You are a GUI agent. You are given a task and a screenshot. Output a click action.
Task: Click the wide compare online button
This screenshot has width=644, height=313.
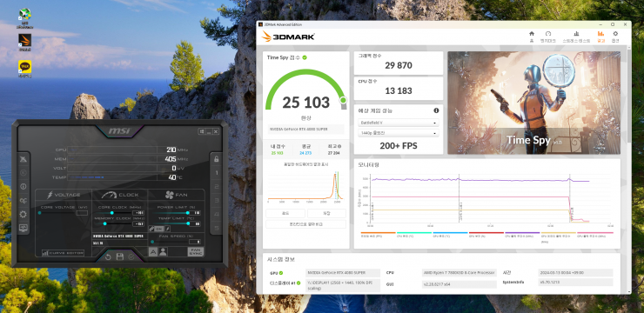pos(305,224)
